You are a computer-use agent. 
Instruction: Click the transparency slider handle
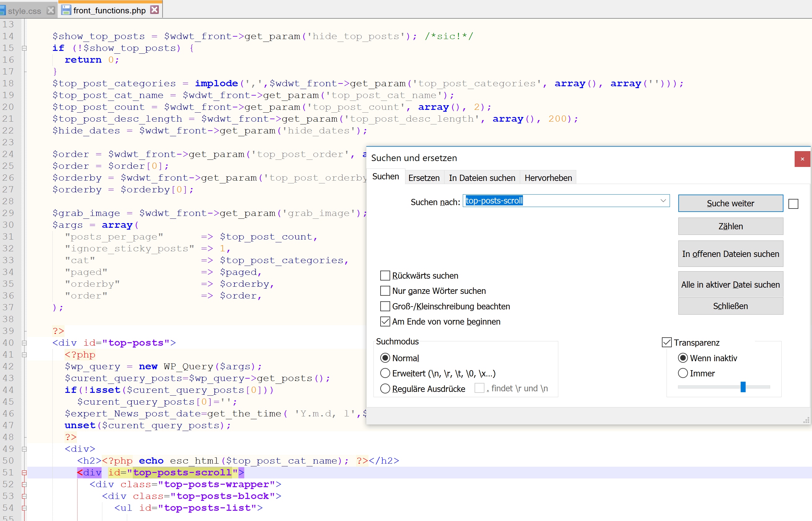click(743, 387)
